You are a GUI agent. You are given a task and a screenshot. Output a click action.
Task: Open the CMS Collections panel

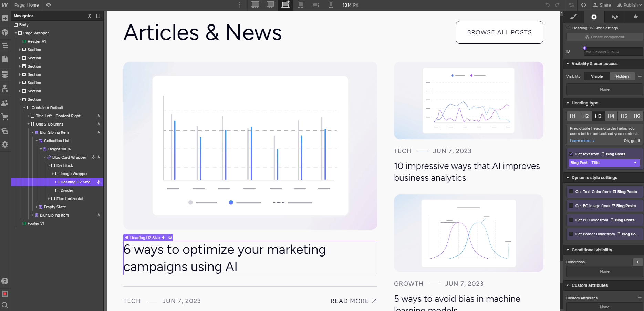[x=5, y=74]
